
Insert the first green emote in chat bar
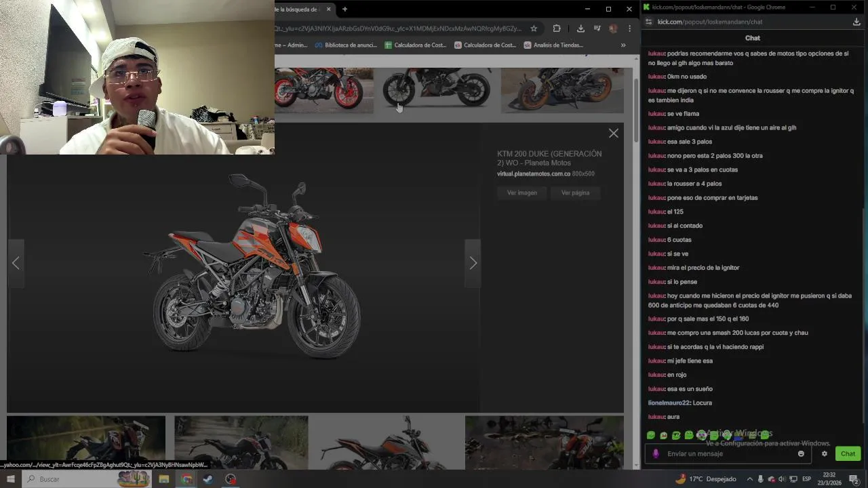point(651,435)
